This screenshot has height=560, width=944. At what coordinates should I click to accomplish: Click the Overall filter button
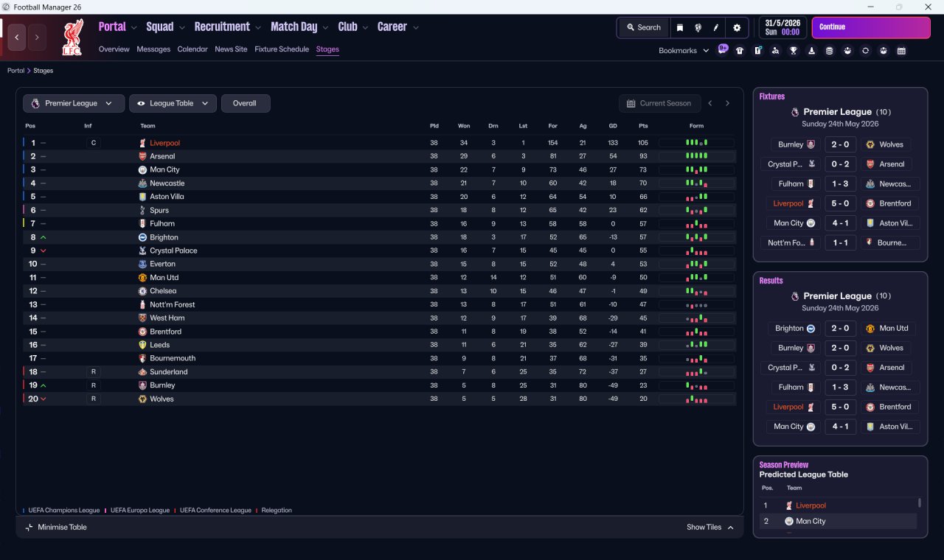click(x=246, y=103)
